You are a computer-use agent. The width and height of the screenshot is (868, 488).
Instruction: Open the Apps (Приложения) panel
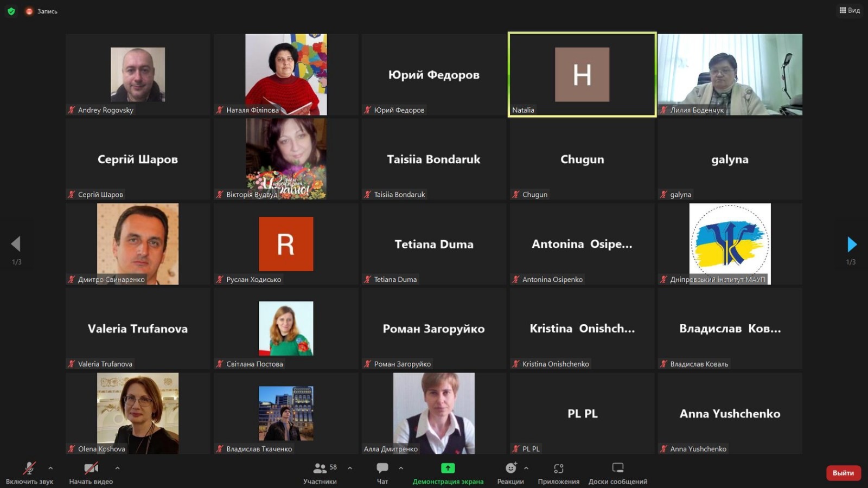558,468
